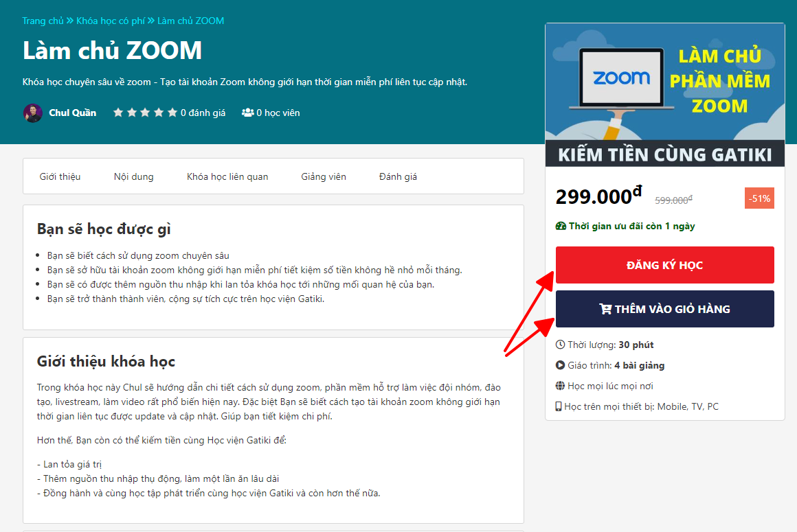Click the first rating star
Screen dimensions: 797x532
click(x=118, y=112)
